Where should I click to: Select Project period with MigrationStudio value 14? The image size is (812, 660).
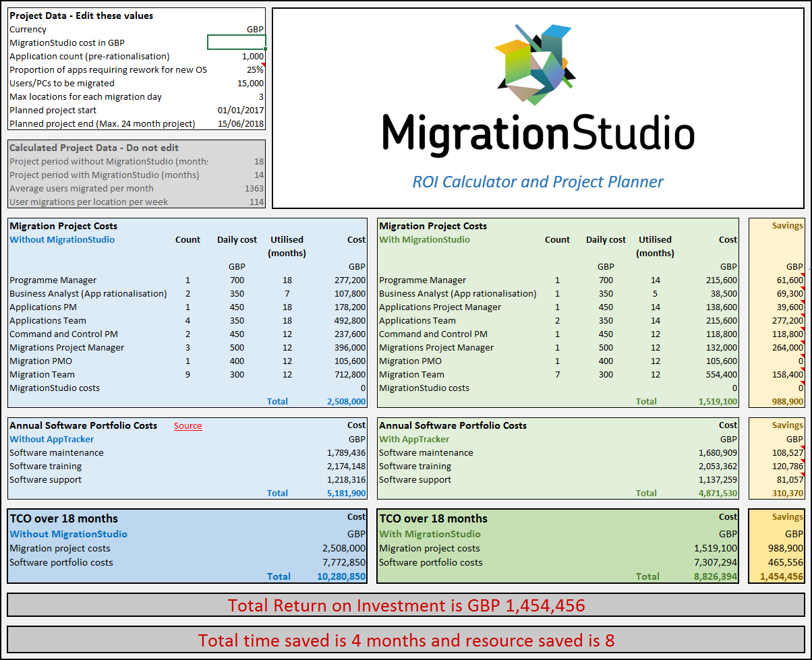(259, 175)
